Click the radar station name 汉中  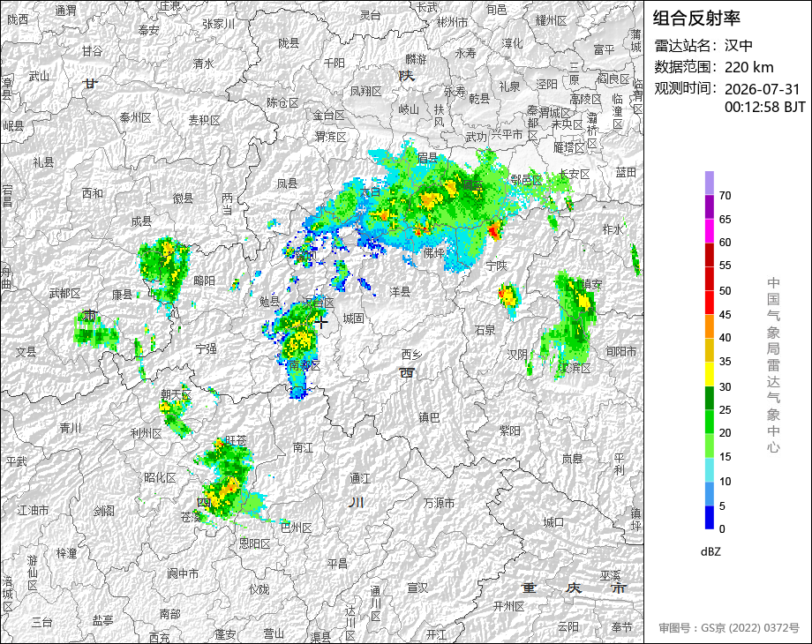[x=739, y=46]
